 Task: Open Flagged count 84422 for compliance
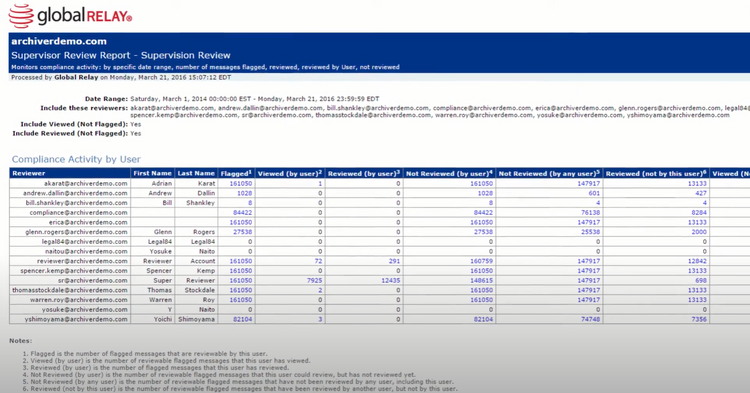click(243, 212)
